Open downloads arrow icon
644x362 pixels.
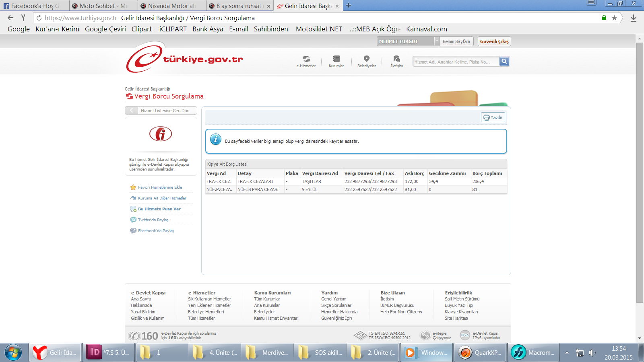634,18
